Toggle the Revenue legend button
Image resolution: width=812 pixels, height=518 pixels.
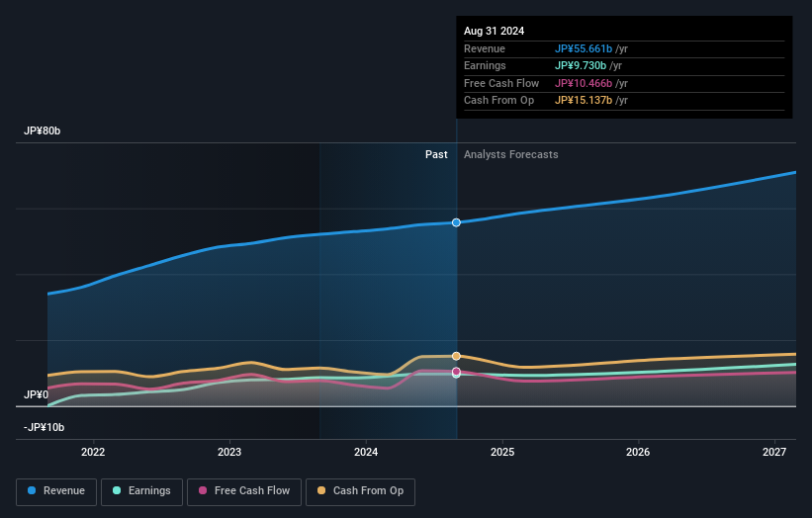[56, 491]
